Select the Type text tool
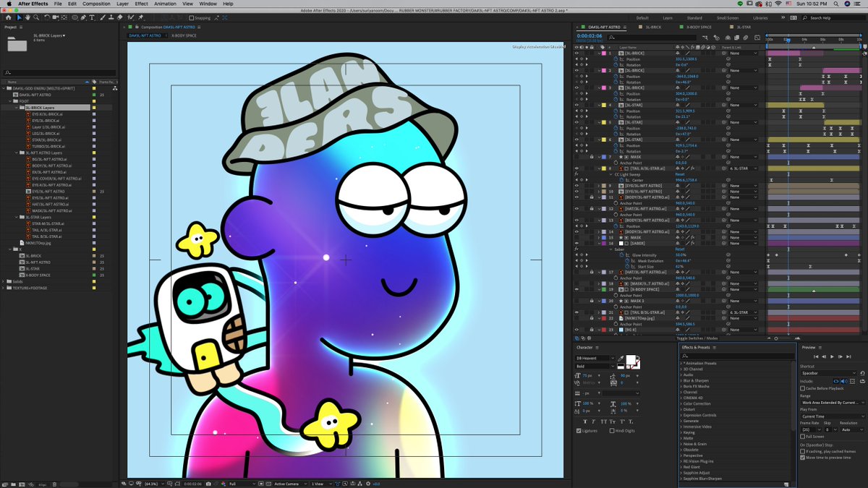This screenshot has height=488, width=868. [92, 18]
